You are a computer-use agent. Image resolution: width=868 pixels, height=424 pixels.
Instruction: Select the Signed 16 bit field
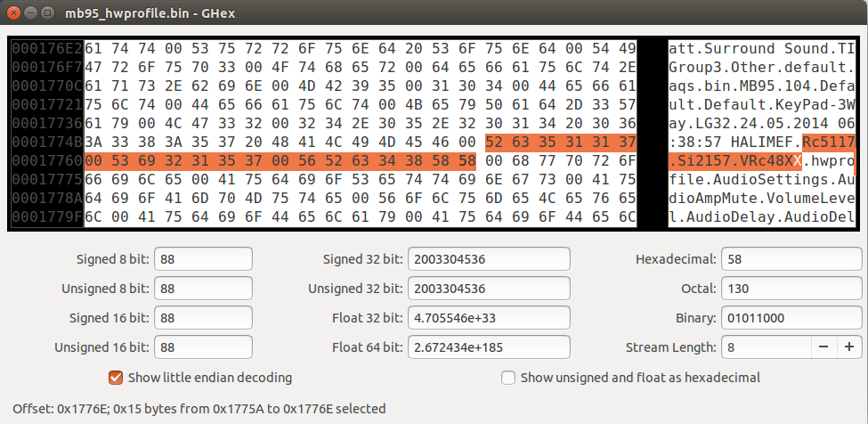coord(203,318)
